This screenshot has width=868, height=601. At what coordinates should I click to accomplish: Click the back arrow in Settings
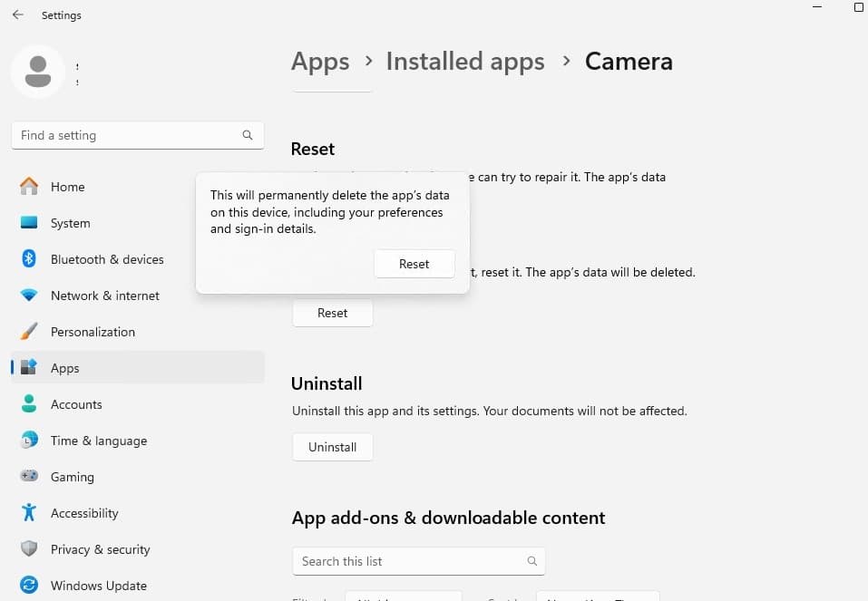[18, 15]
